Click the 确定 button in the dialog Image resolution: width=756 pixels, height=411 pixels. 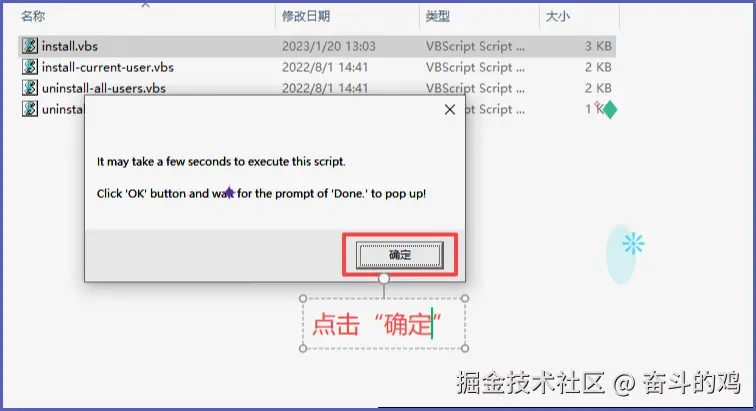click(400, 255)
